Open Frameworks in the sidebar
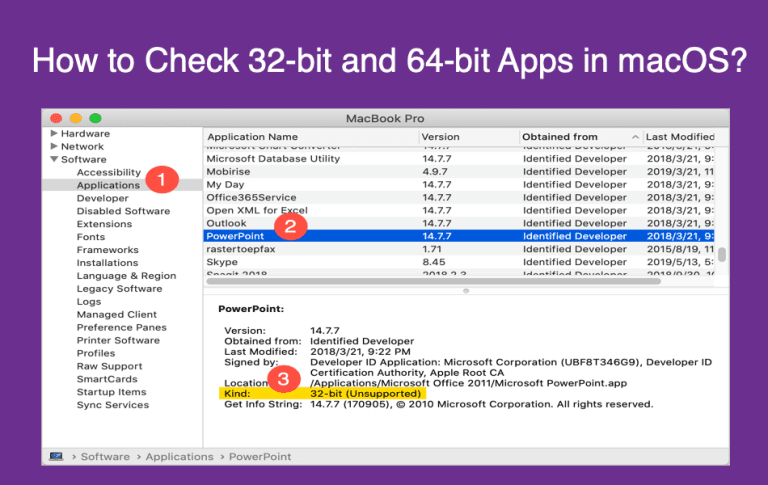Viewport: 768px width, 485px height. click(x=107, y=250)
